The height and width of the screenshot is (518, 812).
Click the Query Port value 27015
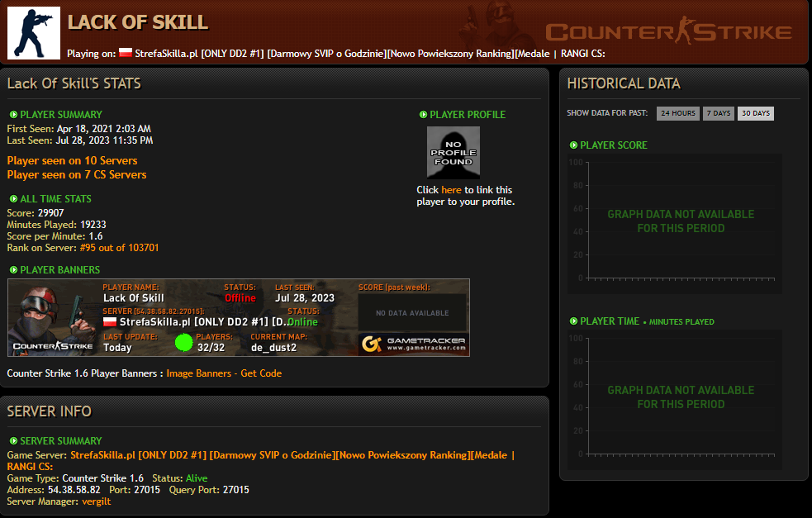click(235, 490)
